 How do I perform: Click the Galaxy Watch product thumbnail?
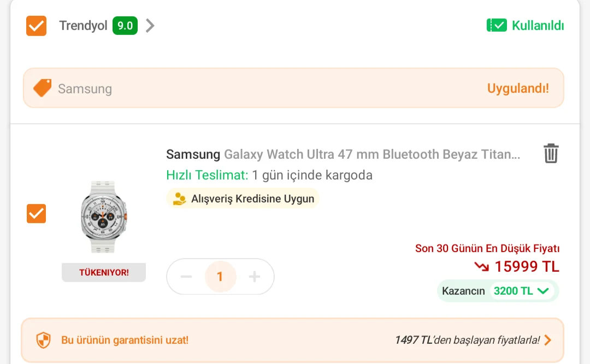[104, 216]
